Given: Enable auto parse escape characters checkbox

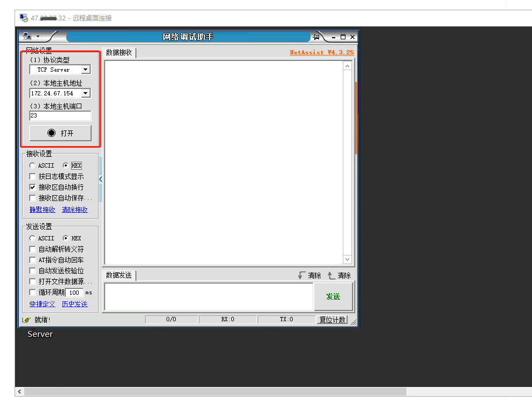Looking at the screenshot, I should 32,249.
